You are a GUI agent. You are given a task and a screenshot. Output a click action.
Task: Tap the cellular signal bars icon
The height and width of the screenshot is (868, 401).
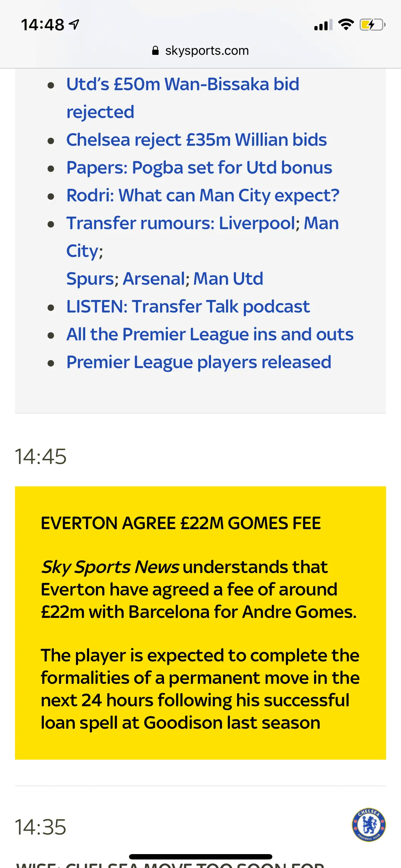coord(323,25)
